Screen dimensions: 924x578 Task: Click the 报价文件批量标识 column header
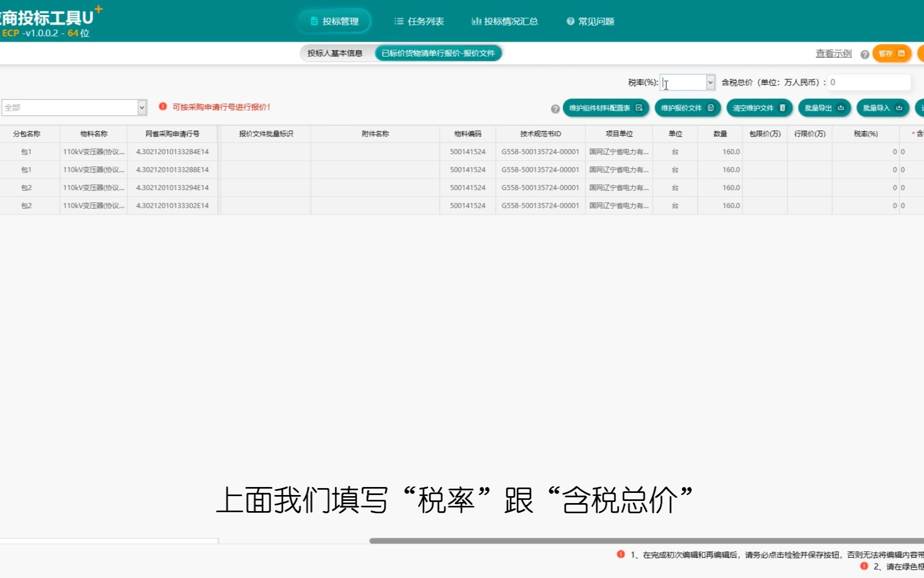pos(266,134)
